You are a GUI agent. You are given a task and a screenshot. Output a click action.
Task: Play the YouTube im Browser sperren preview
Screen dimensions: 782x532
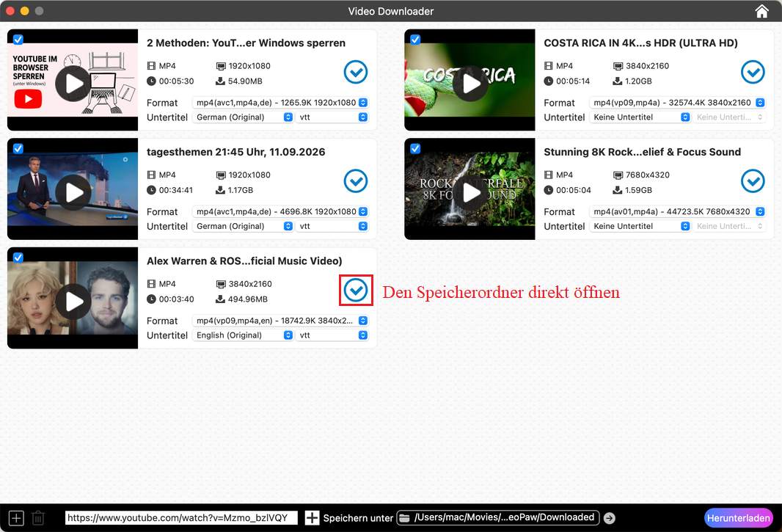pyautogui.click(x=73, y=84)
